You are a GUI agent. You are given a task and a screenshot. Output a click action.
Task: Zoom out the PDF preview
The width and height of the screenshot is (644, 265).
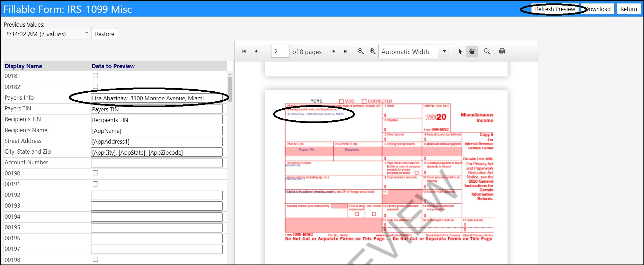click(361, 51)
